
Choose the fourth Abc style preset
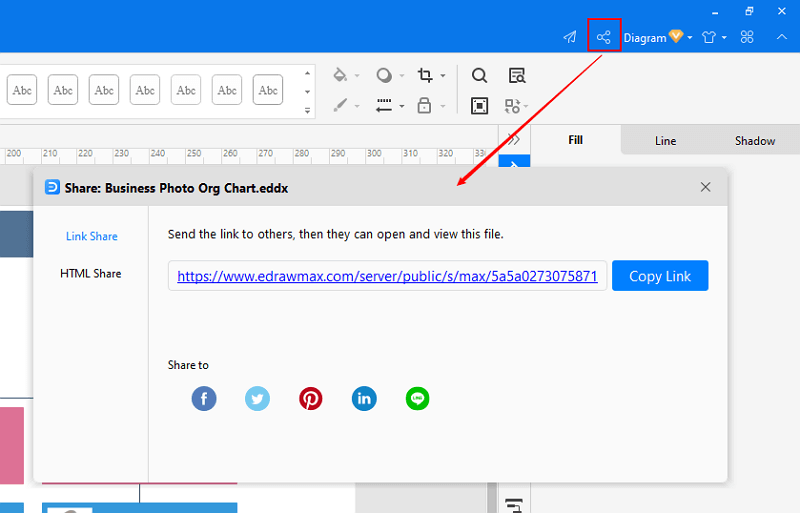(145, 90)
